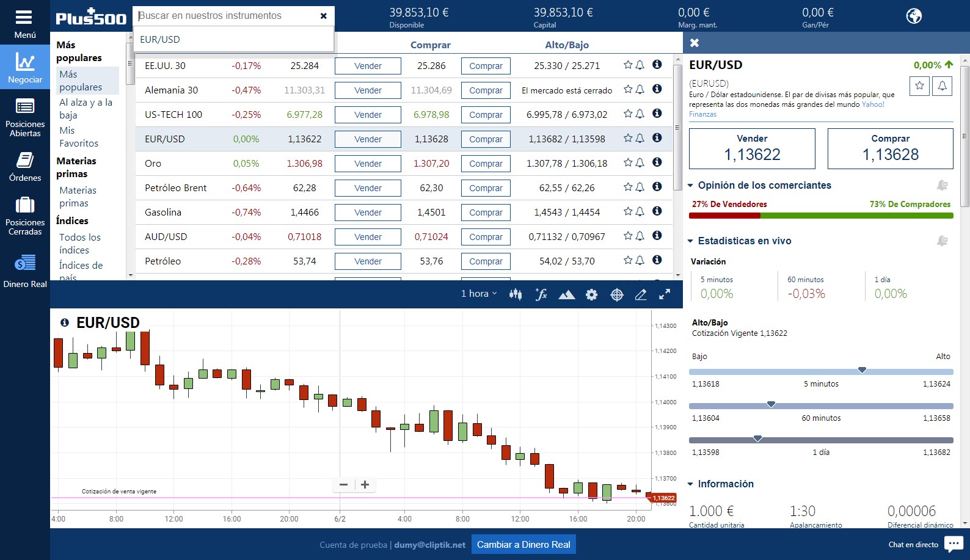Image resolution: width=970 pixels, height=560 pixels.
Task: Share Opinión de los comerciantes icon
Action: click(x=943, y=185)
